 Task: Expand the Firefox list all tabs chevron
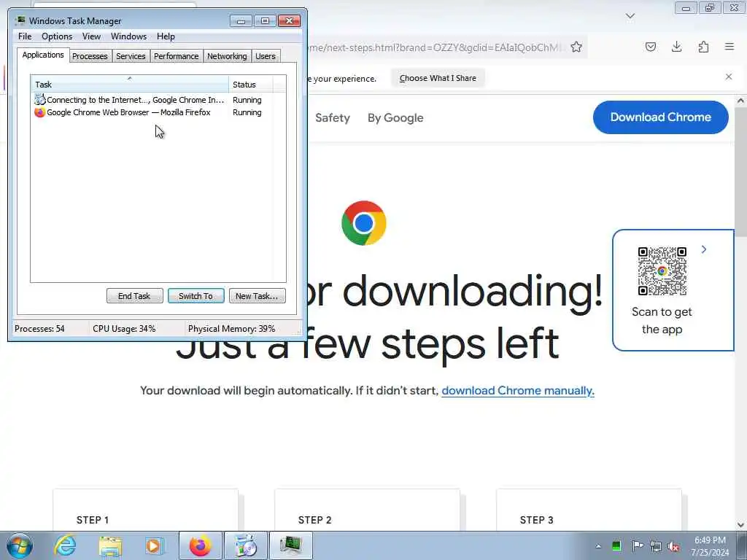click(x=630, y=16)
